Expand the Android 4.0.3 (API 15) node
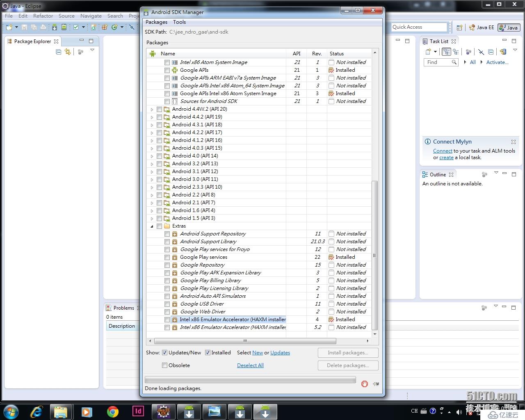This screenshot has height=420, width=525. pyautogui.click(x=152, y=148)
